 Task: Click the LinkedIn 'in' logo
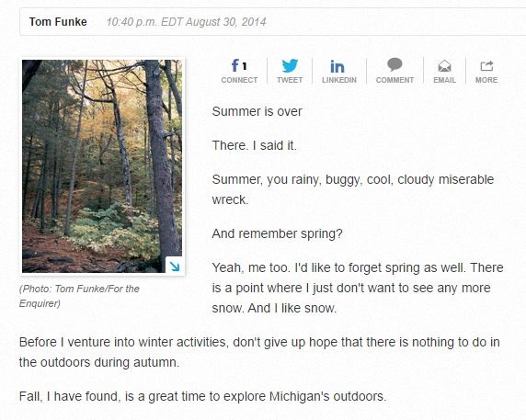pos(337,66)
